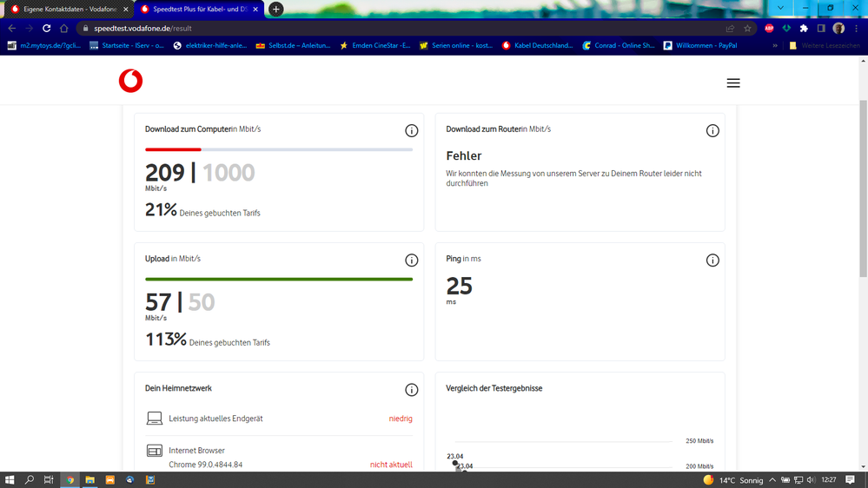Show info for Dein Heimnetzwerk
The height and width of the screenshot is (488, 868).
pyautogui.click(x=411, y=390)
